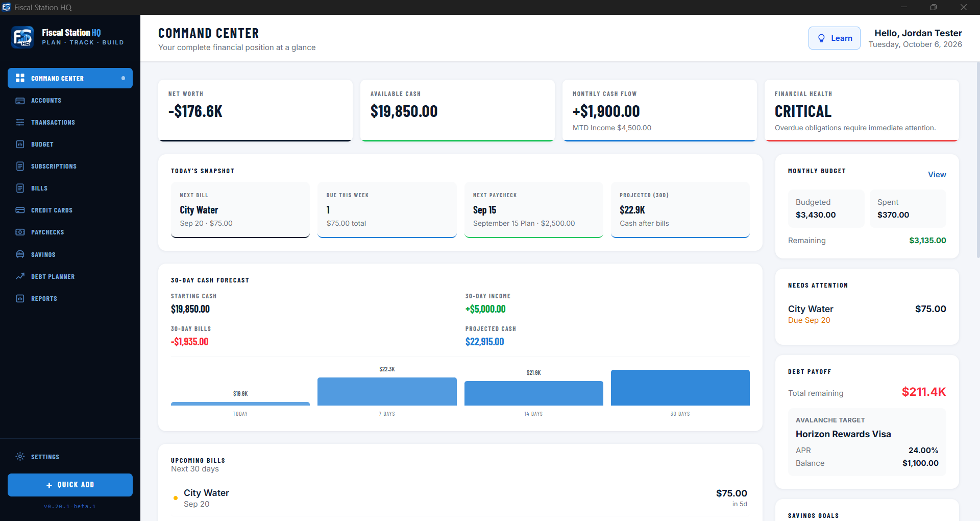Click the page's vertical scrollbar
The image size is (980, 521).
point(977,161)
